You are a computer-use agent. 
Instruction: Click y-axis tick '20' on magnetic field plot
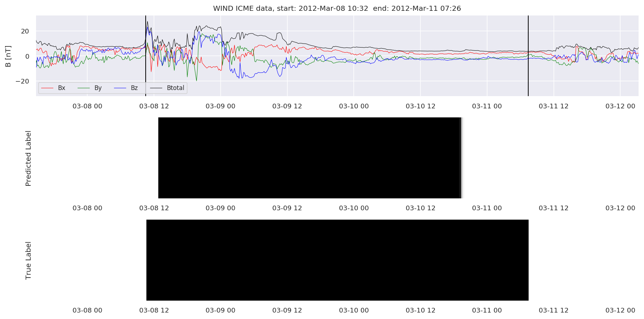pos(25,31)
